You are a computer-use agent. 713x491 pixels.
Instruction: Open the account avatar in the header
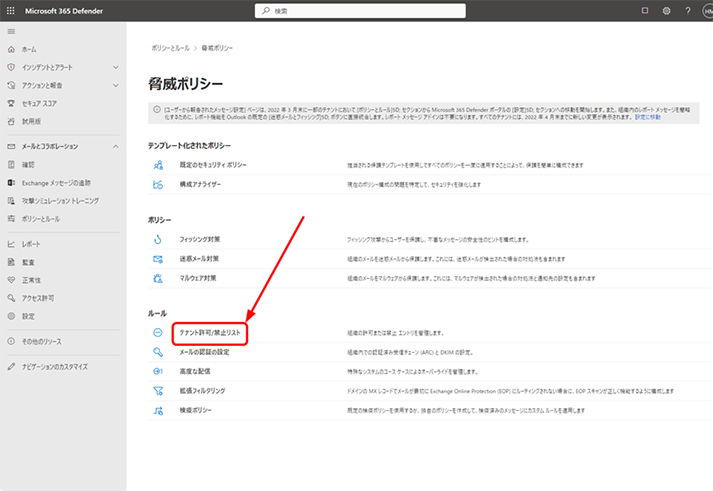708,11
